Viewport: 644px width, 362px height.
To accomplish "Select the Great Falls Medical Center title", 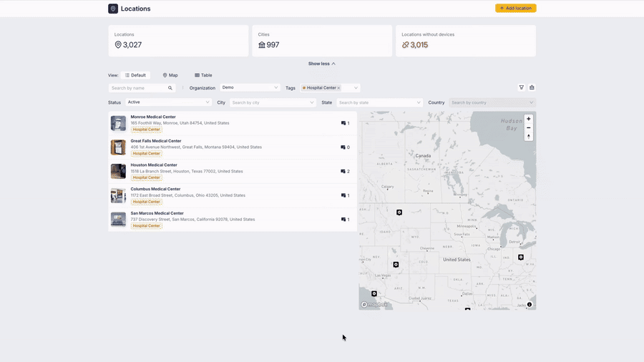I will tap(156, 141).
